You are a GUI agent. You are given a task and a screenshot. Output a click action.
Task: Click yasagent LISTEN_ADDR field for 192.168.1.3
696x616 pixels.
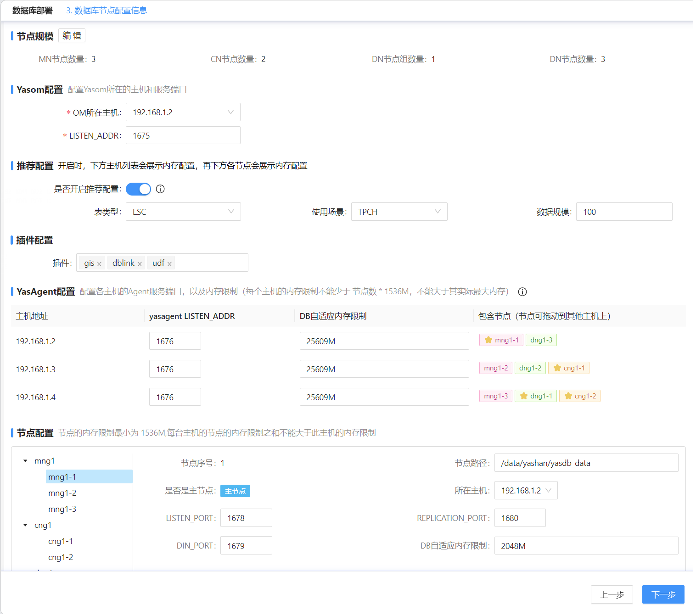pyautogui.click(x=175, y=370)
